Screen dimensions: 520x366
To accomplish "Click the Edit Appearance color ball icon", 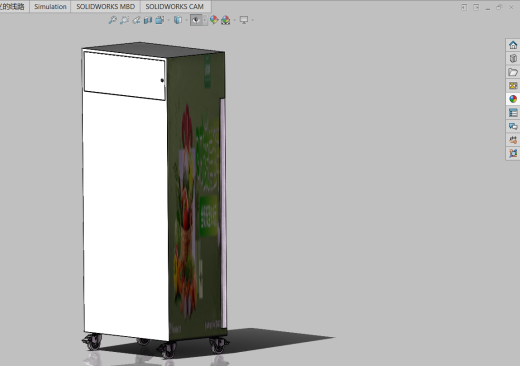I will pyautogui.click(x=214, y=20).
